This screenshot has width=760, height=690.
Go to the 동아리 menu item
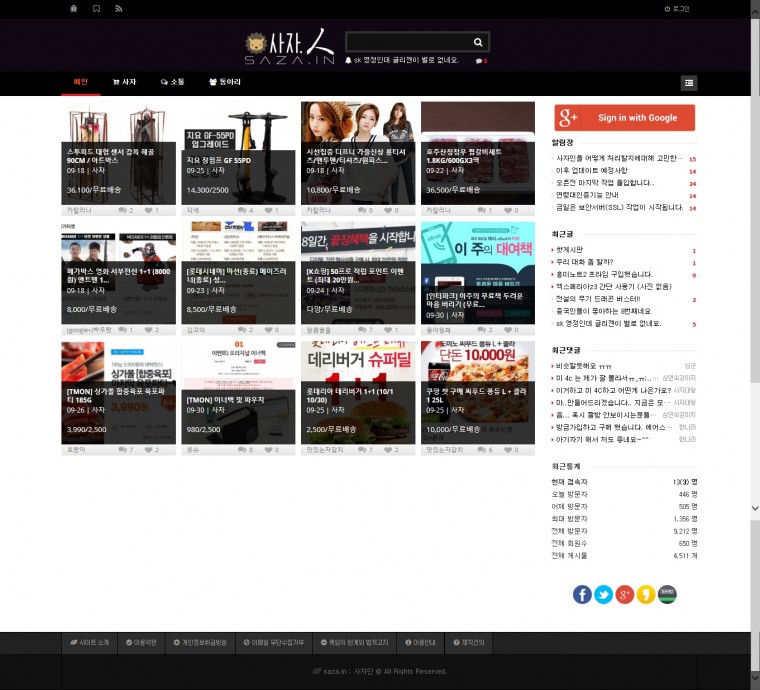point(225,82)
